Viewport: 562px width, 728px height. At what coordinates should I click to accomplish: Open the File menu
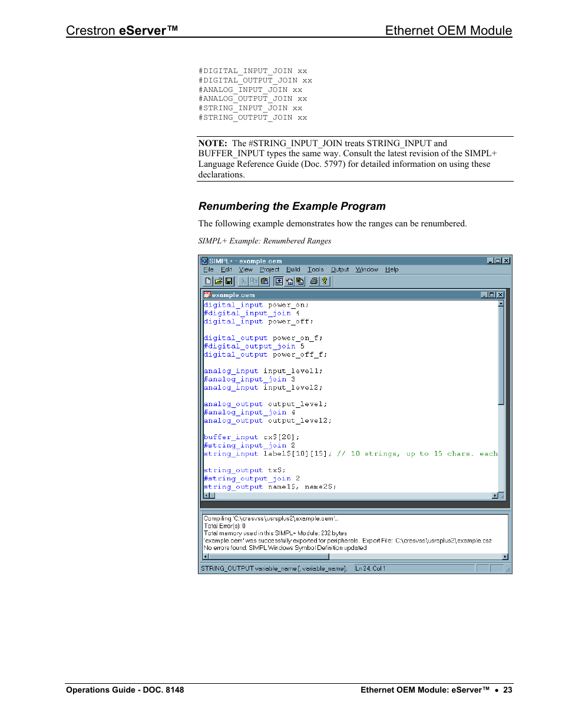tap(209, 269)
